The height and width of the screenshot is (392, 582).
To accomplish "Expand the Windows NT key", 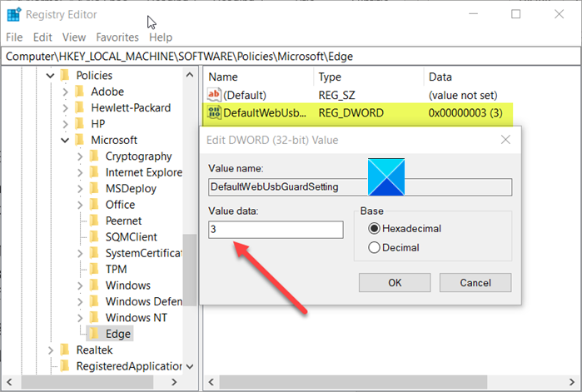I will coord(80,318).
